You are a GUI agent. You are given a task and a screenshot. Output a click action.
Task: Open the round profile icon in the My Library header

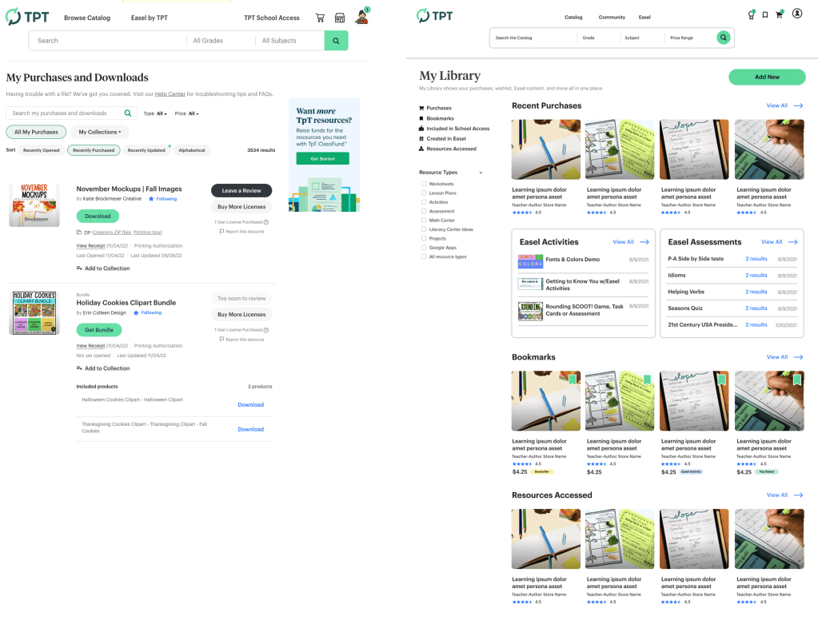point(797,14)
